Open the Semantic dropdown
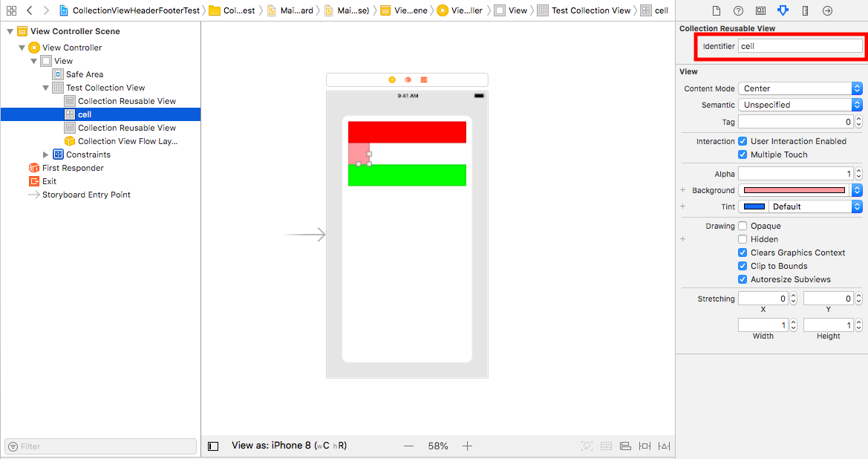868x459 pixels. pos(800,104)
